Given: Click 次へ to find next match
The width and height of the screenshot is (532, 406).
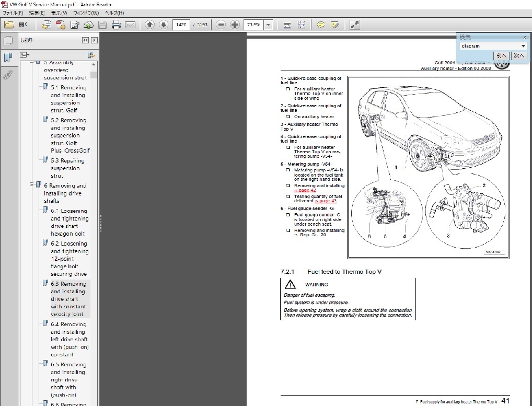Looking at the screenshot, I should pos(519,55).
